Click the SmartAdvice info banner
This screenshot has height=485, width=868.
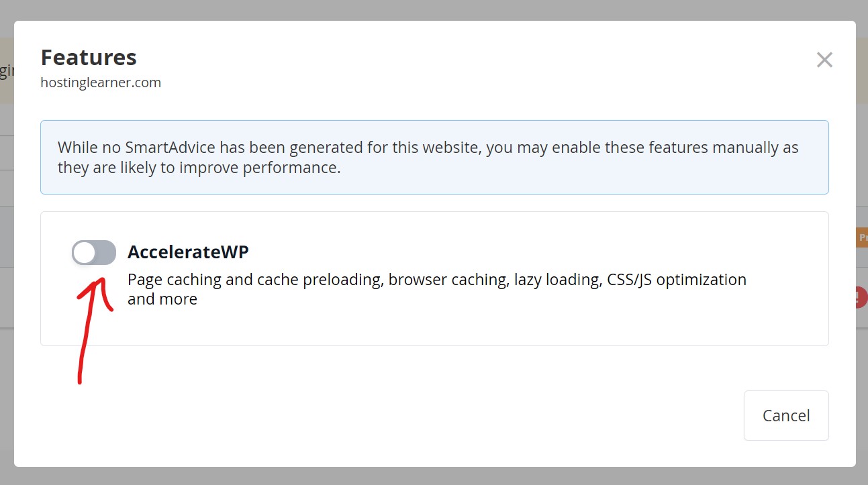(434, 158)
